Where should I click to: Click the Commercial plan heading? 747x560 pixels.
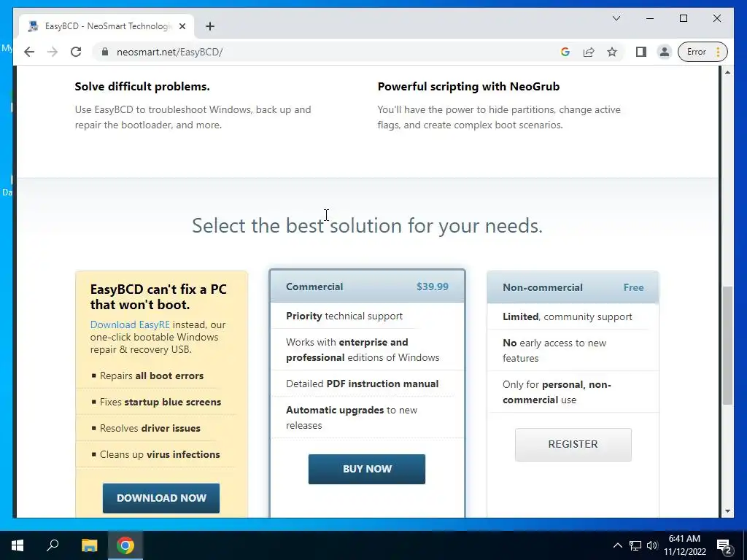pos(314,287)
